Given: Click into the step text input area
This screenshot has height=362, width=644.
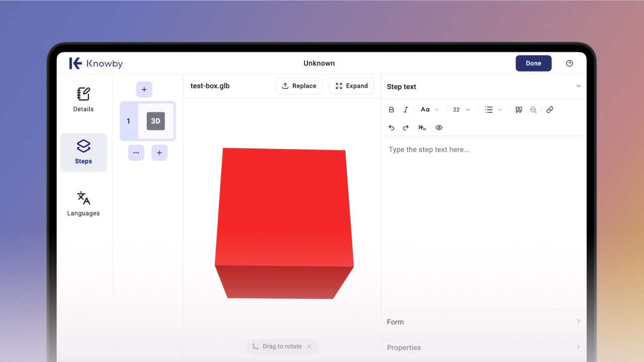Looking at the screenshot, I should click(484, 221).
